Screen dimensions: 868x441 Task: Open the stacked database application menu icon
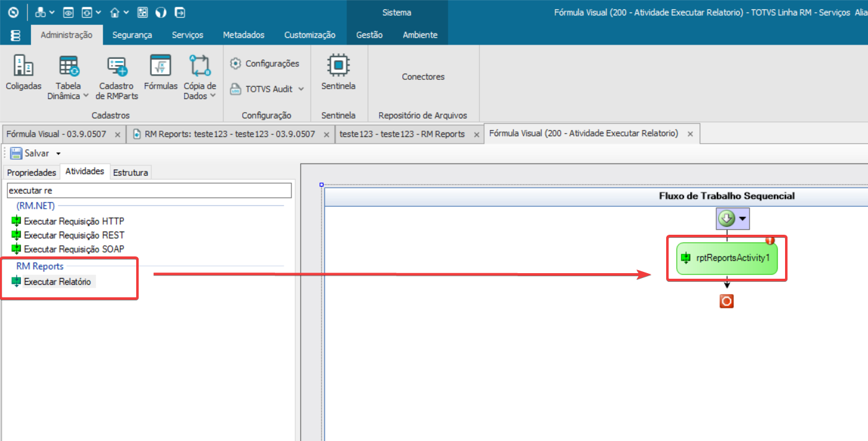click(x=16, y=36)
